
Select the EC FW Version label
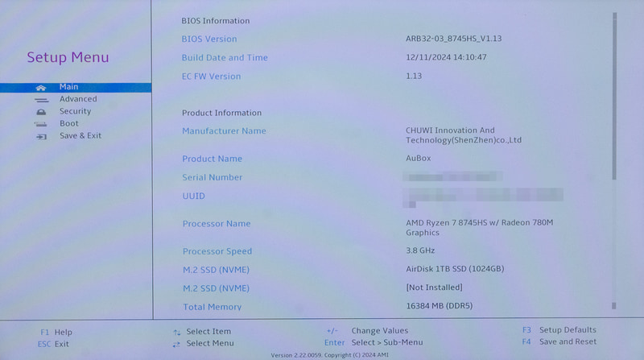[x=211, y=77]
